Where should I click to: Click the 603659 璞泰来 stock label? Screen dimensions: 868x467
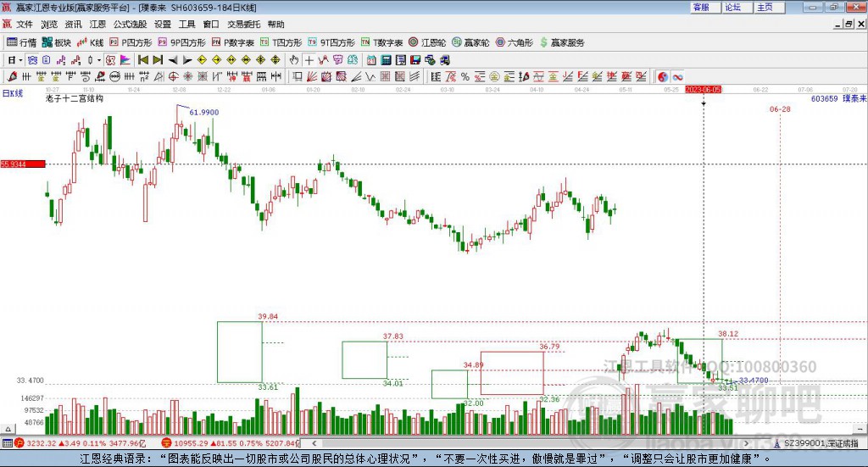[x=838, y=98]
